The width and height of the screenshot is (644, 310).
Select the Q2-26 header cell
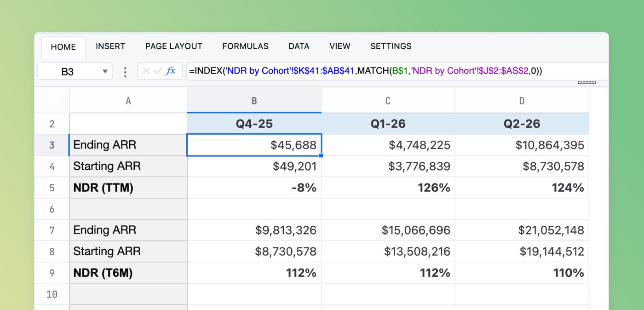coord(522,124)
